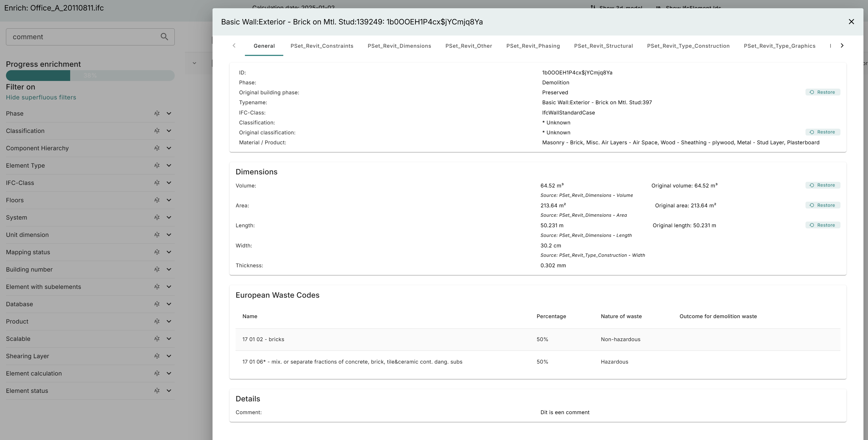The image size is (868, 440).
Task: Expand the Element status filter dropdown
Action: tap(169, 391)
